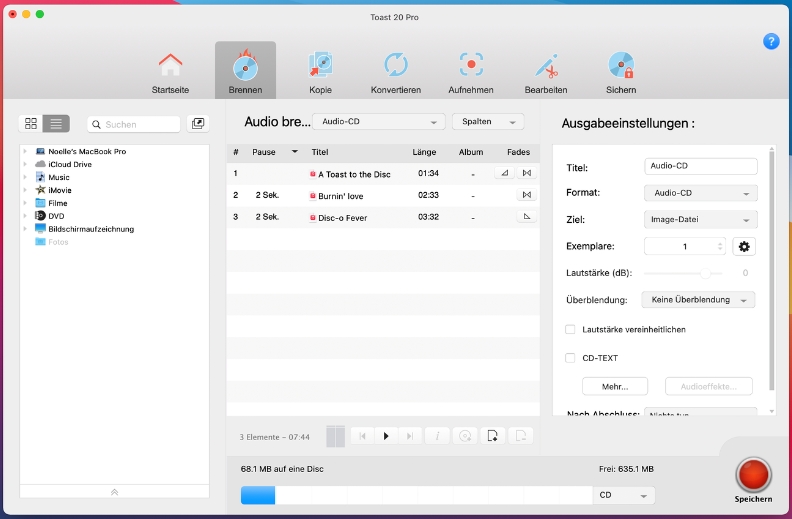Click the Album column header
Screen dimensions: 792x519
click(471, 152)
